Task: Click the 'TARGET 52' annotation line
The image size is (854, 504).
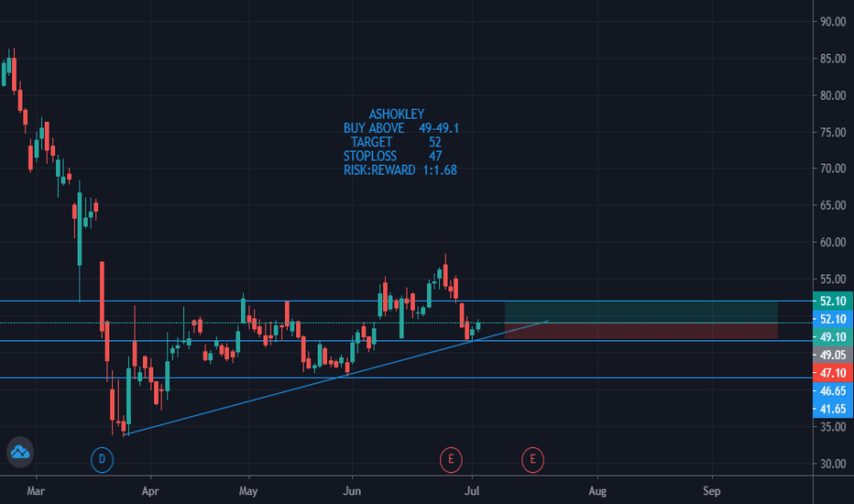Action: 396,142
